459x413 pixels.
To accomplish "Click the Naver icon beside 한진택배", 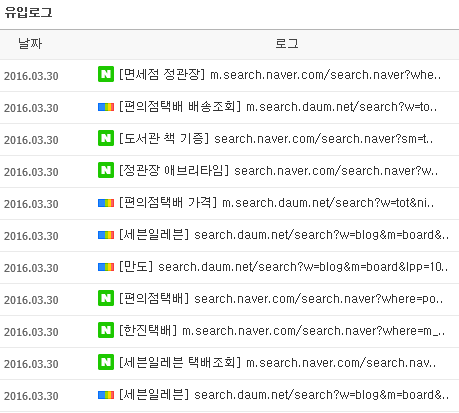I will tap(106, 330).
